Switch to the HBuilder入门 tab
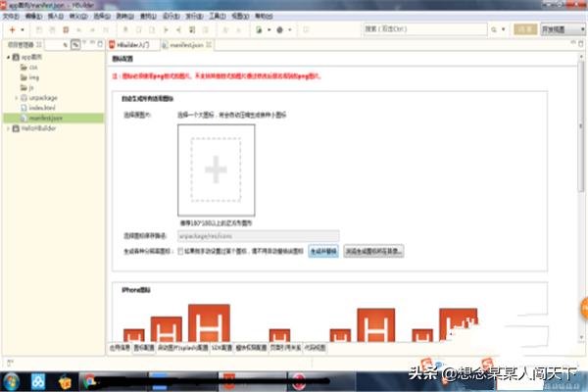The height and width of the screenshot is (392, 588). pos(131,45)
